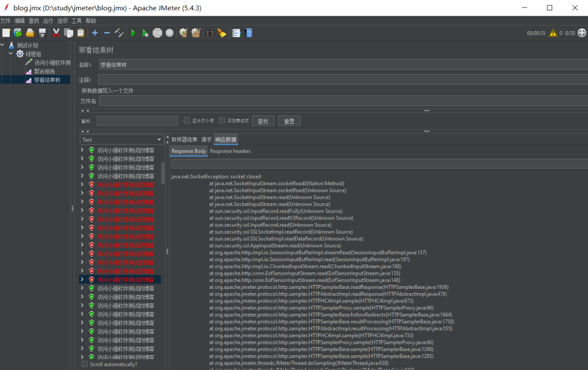Open the 文件 menu
Image resolution: width=588 pixels, height=370 pixels.
(x=5, y=21)
